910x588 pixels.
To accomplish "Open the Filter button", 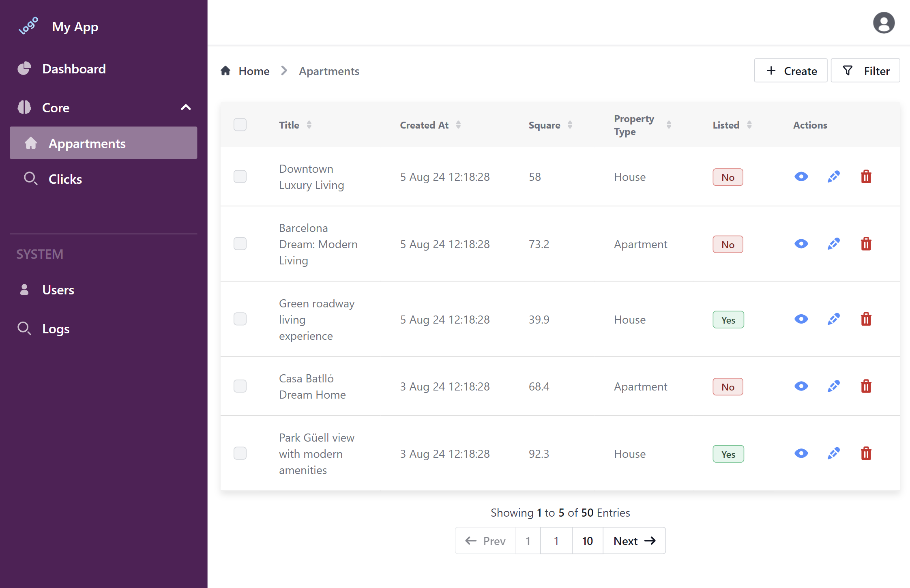I will pos(865,71).
